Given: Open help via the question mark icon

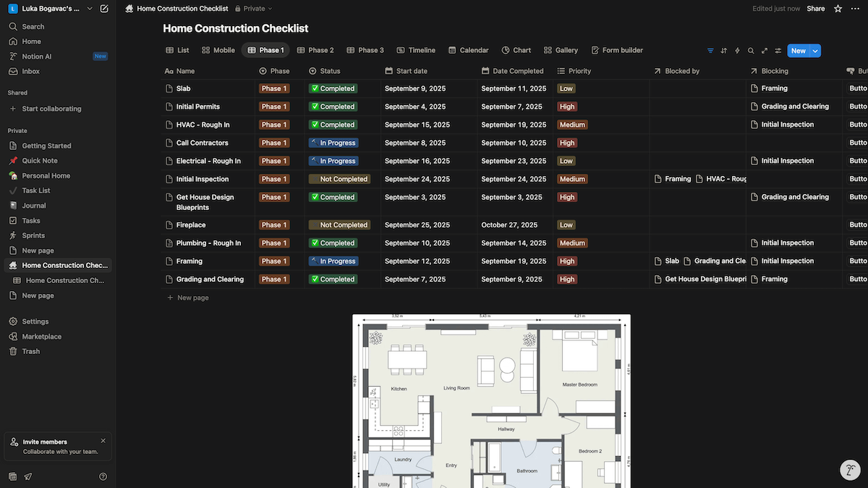Looking at the screenshot, I should point(103,476).
